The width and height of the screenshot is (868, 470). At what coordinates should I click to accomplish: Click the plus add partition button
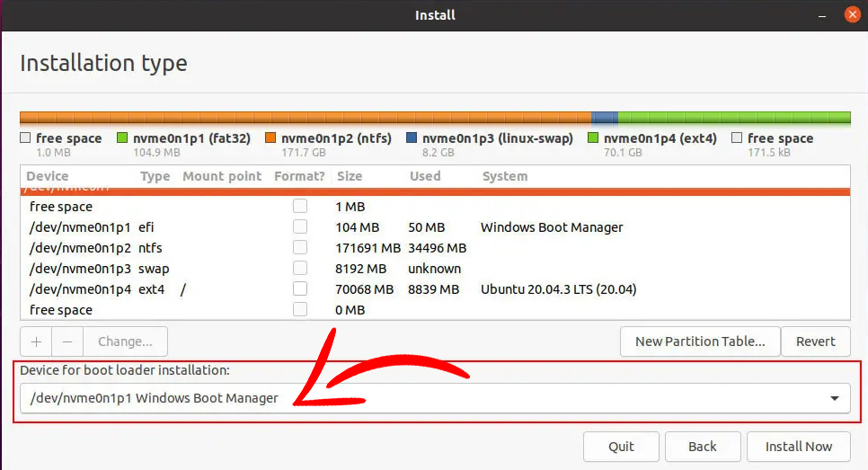[x=36, y=341]
